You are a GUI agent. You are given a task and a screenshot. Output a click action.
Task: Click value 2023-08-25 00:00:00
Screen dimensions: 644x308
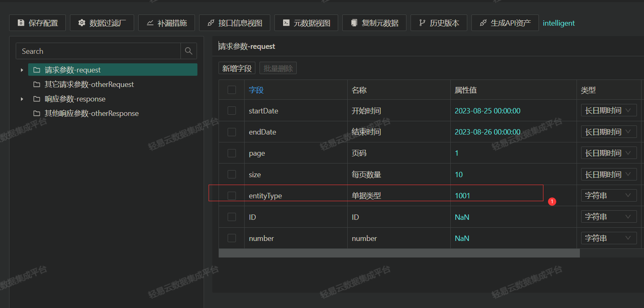tap(488, 111)
